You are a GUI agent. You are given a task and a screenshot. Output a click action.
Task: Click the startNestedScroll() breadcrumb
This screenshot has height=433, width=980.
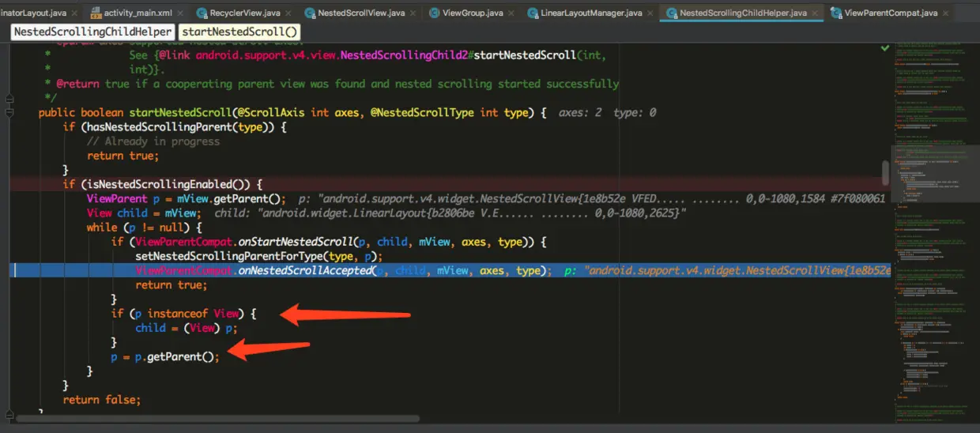coord(241,32)
